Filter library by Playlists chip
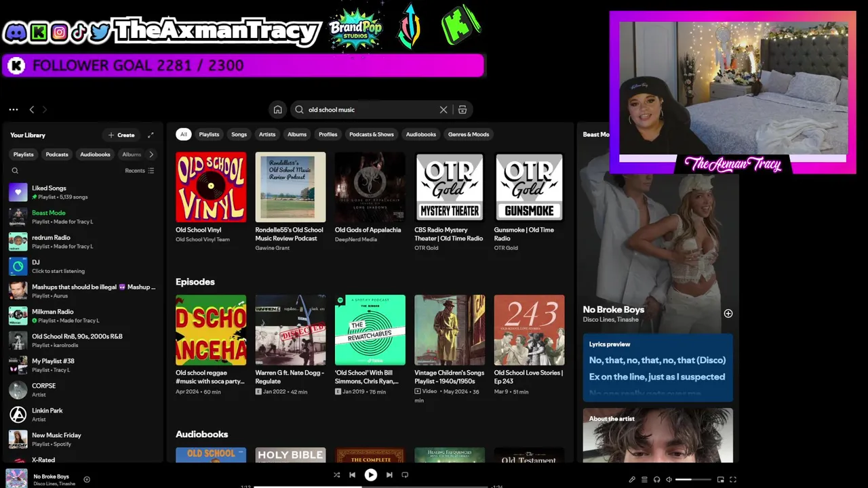 (x=23, y=155)
